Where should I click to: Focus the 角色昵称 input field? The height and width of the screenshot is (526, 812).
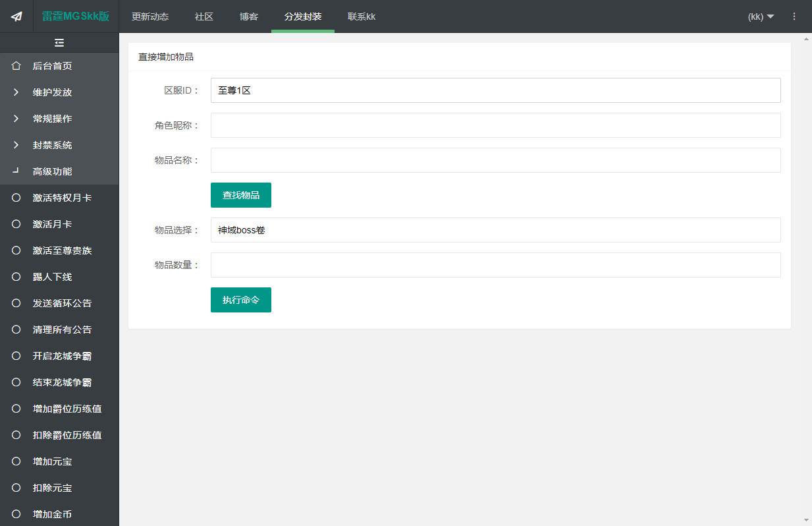point(495,125)
